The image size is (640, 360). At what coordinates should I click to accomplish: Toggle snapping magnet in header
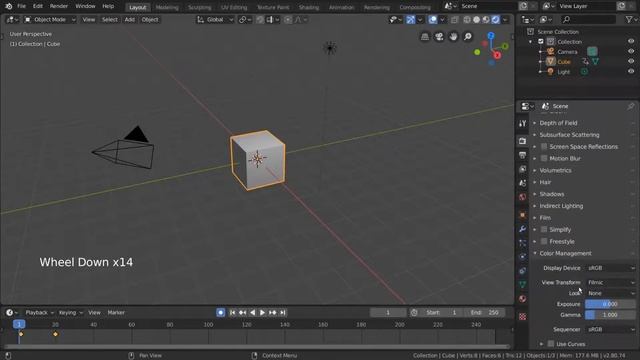click(260, 20)
